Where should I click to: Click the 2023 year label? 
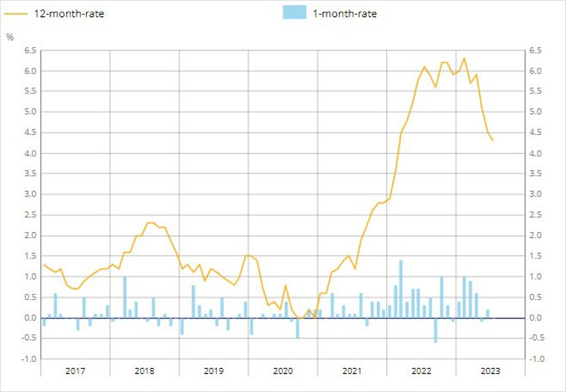(x=490, y=371)
